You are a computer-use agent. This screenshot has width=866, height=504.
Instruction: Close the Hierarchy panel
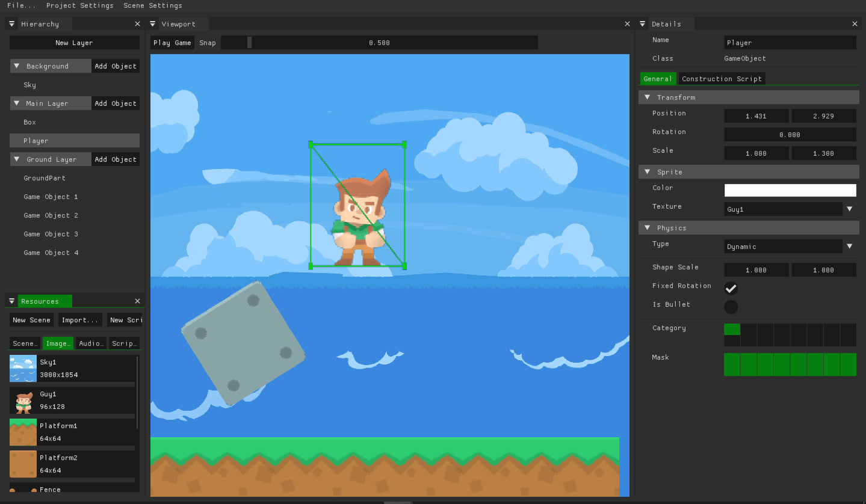click(137, 24)
